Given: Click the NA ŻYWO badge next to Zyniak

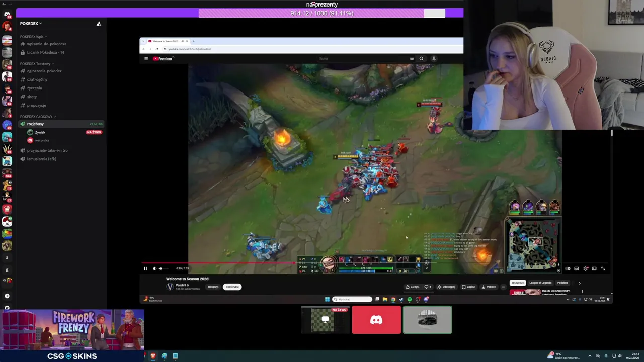Looking at the screenshot, I should click(94, 132).
